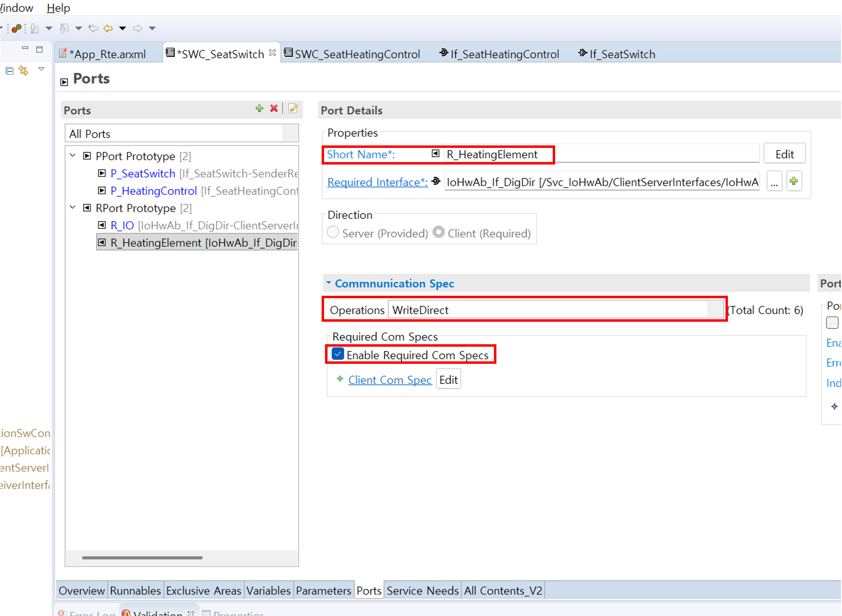Click the green plus add port icon

tap(259, 109)
